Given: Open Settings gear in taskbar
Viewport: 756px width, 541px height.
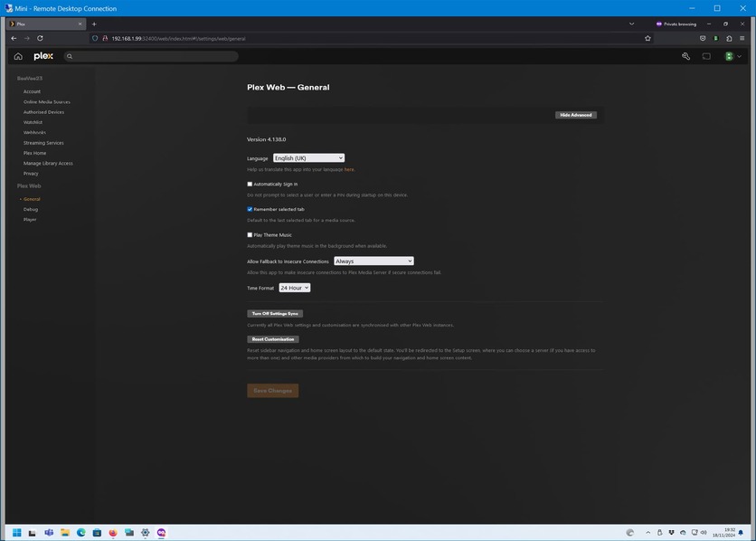Looking at the screenshot, I should (x=145, y=533).
